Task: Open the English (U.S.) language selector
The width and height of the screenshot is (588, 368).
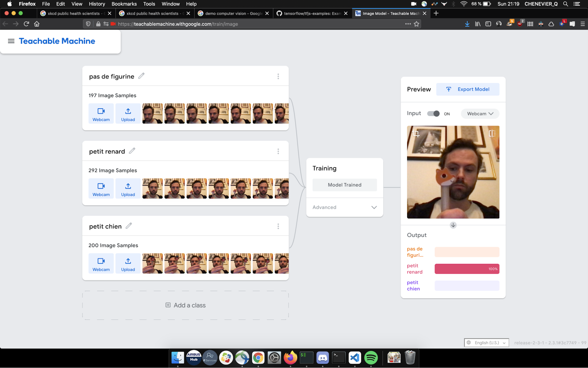Action: click(487, 343)
